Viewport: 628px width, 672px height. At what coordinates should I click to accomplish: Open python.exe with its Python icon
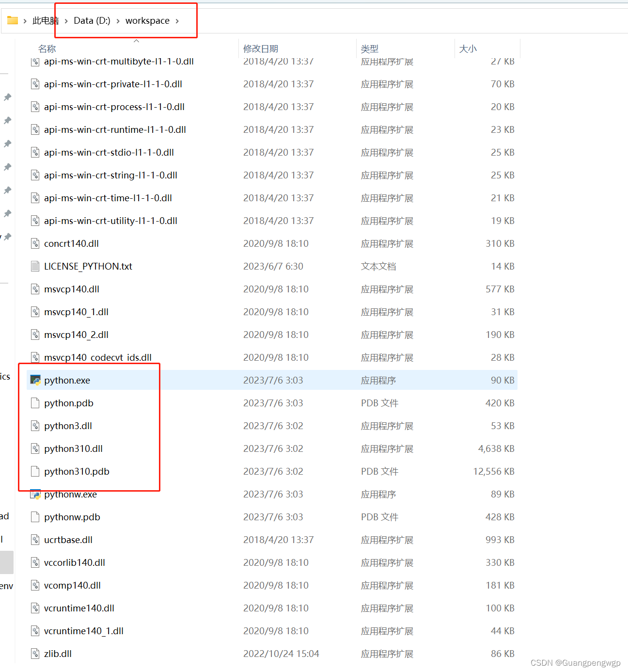tap(35, 380)
